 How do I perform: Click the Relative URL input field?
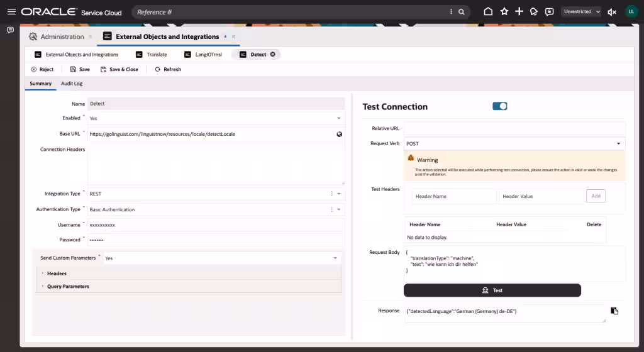(514, 128)
